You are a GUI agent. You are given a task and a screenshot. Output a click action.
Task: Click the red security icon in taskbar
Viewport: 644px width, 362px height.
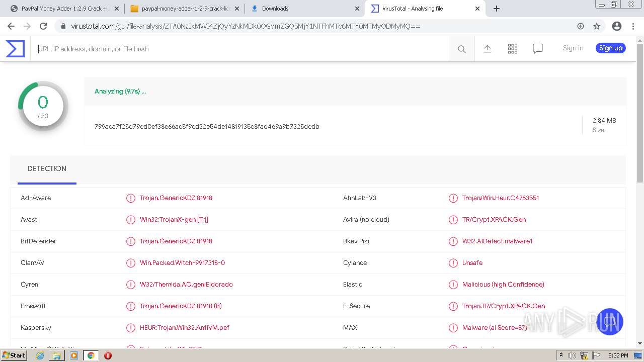click(x=108, y=355)
